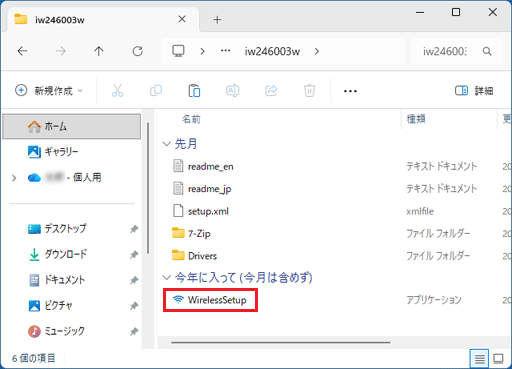The height and width of the screenshot is (369, 512).
Task: Expand hidden path with address bar ellipsis
Action: [226, 51]
